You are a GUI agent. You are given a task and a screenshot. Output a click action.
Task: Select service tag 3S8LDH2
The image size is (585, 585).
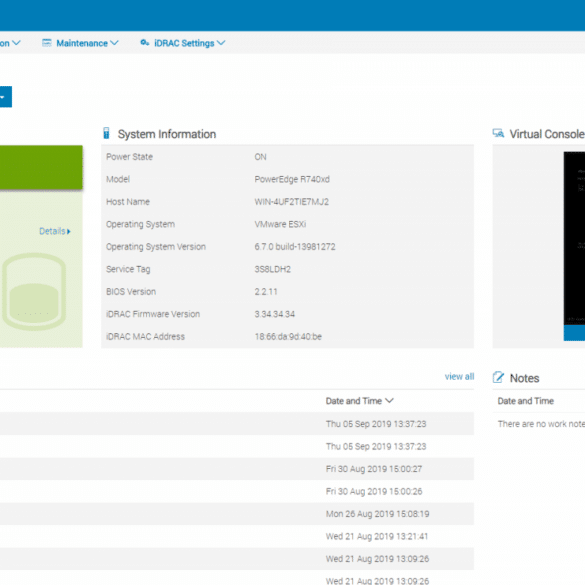coord(273,269)
